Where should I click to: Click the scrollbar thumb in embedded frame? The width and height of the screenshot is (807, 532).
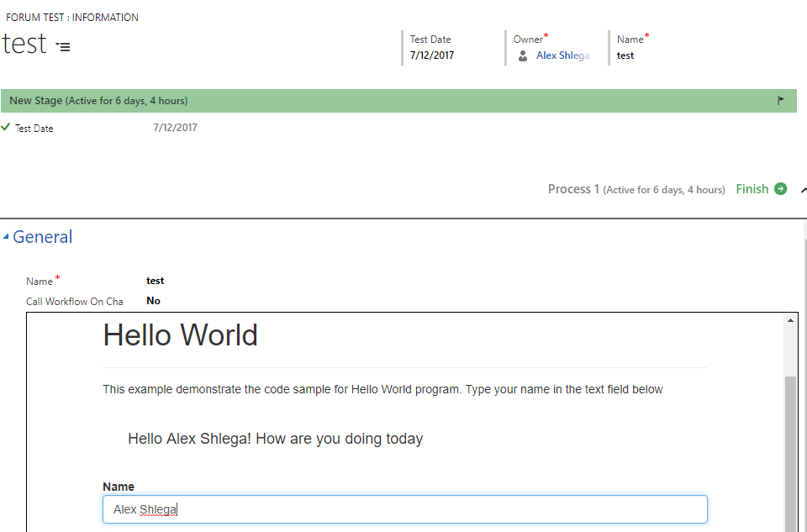pos(790,454)
